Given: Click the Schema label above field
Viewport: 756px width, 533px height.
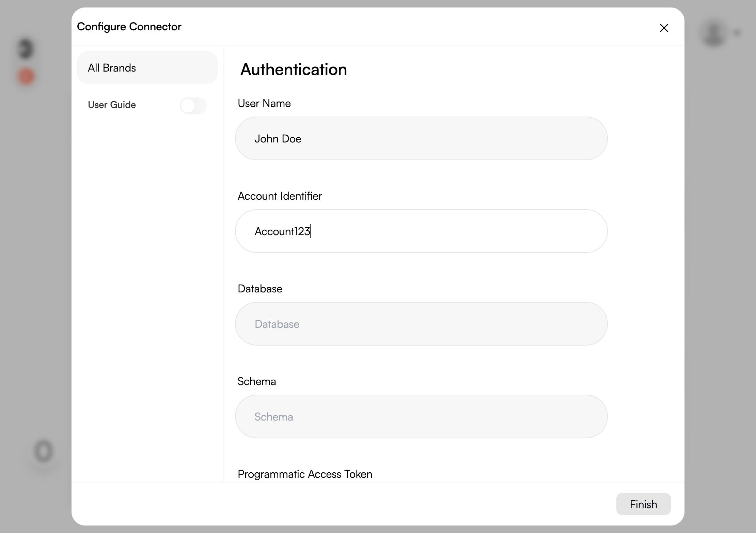Looking at the screenshot, I should [x=256, y=381].
